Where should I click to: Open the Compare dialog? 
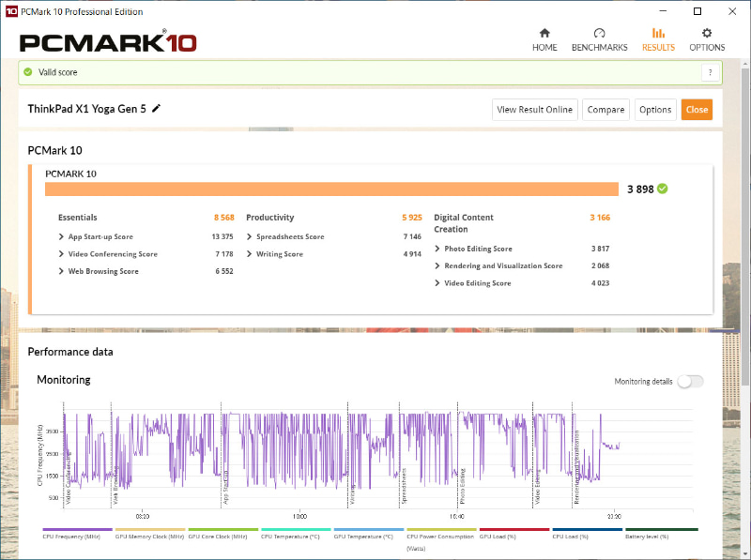[605, 109]
